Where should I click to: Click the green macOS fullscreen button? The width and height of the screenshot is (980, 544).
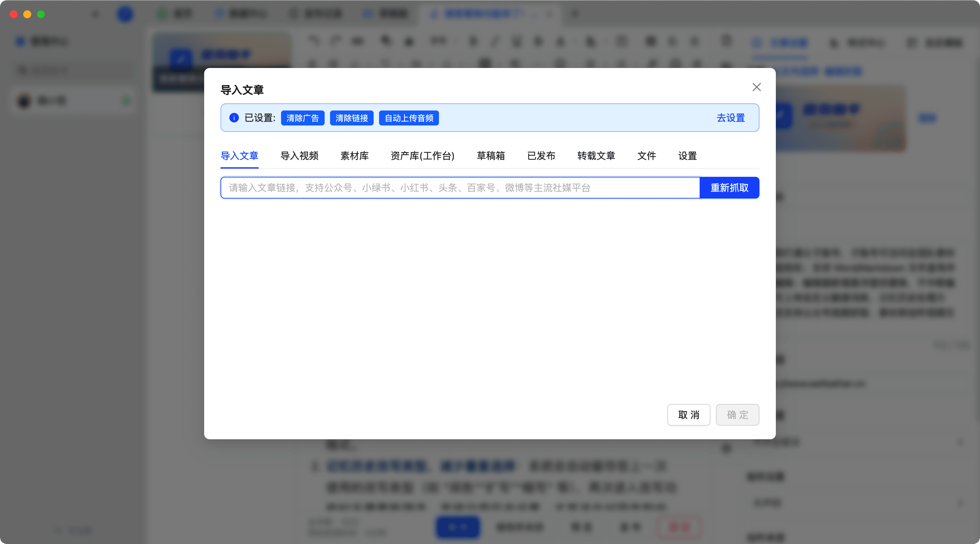tap(41, 14)
